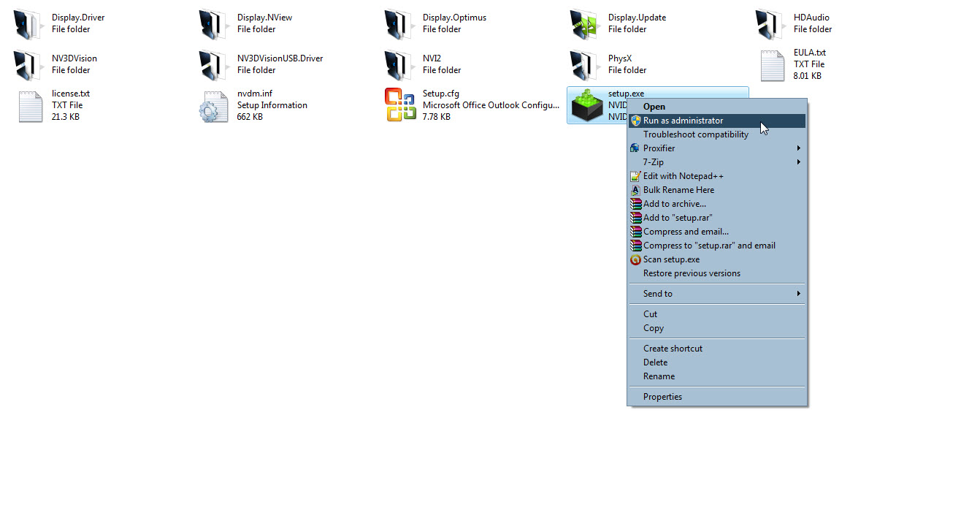Viewport: 980px width, 532px height.
Task: Click the license.txt file name
Action: tap(71, 94)
